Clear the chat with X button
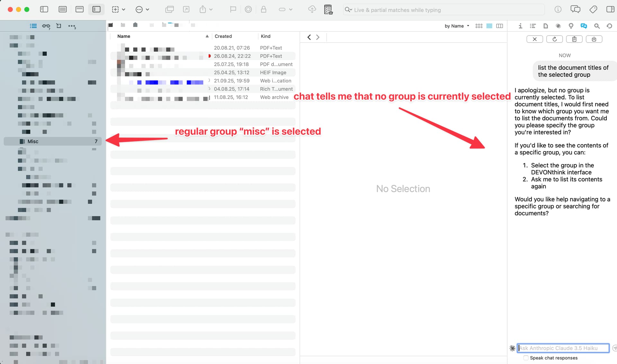Image resolution: width=617 pixels, height=364 pixels. click(x=535, y=39)
